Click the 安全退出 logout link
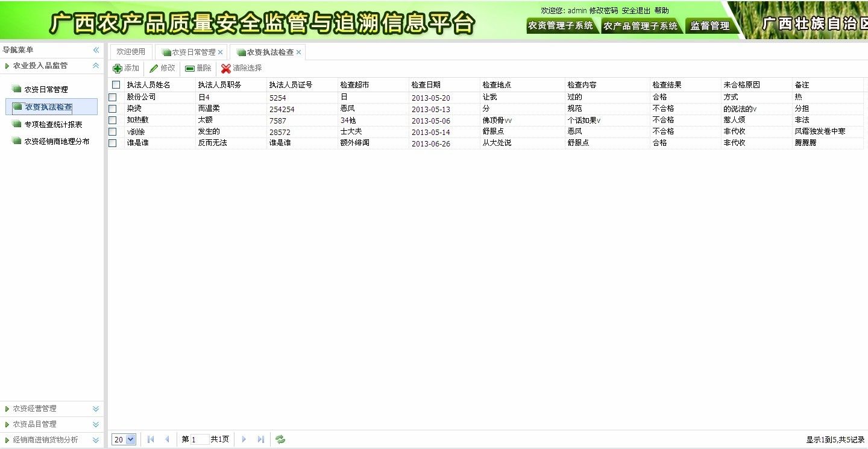 636,10
